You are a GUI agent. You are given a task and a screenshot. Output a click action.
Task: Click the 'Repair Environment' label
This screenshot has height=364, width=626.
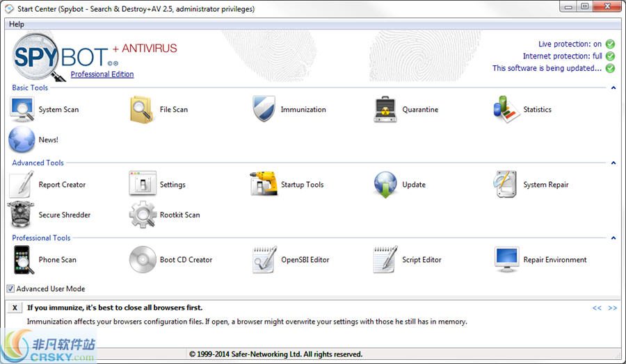[x=555, y=260]
